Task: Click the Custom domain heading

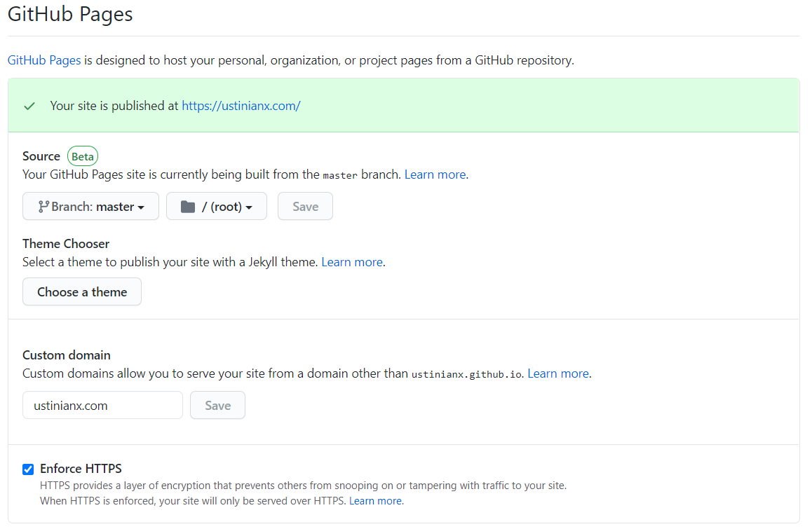Action: click(67, 355)
